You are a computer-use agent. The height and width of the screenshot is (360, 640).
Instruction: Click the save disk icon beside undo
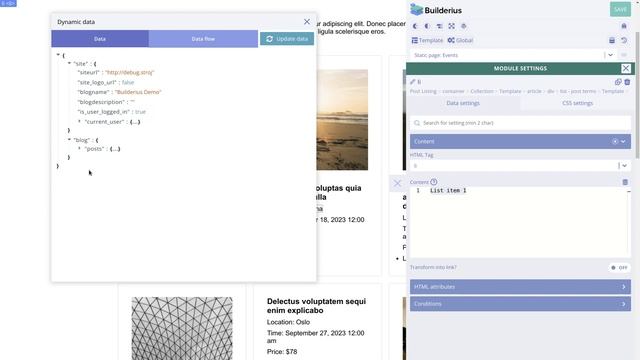click(x=612, y=40)
